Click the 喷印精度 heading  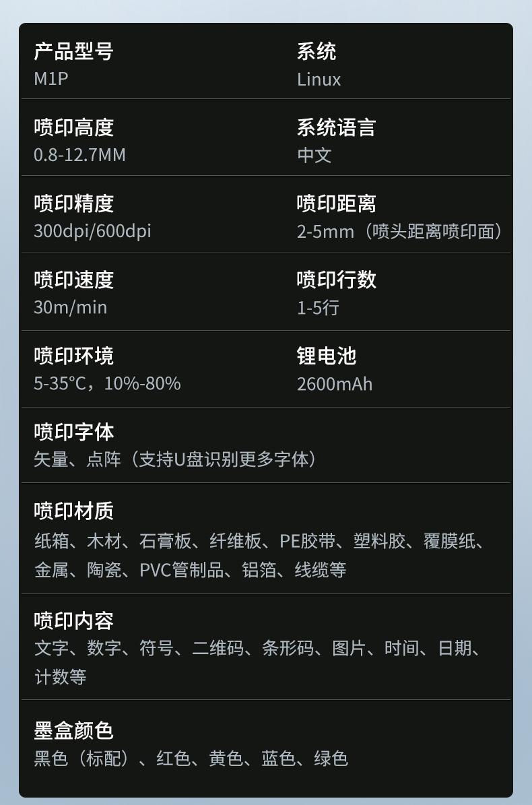73,203
